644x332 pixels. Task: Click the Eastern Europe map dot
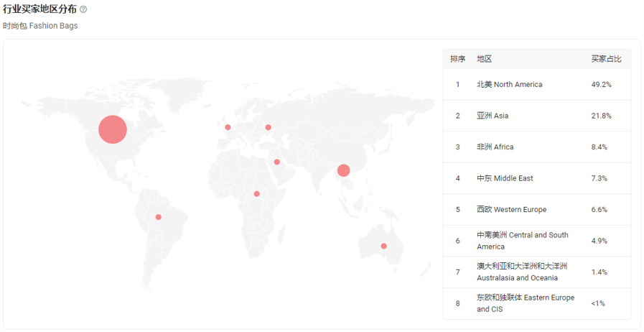269,127
